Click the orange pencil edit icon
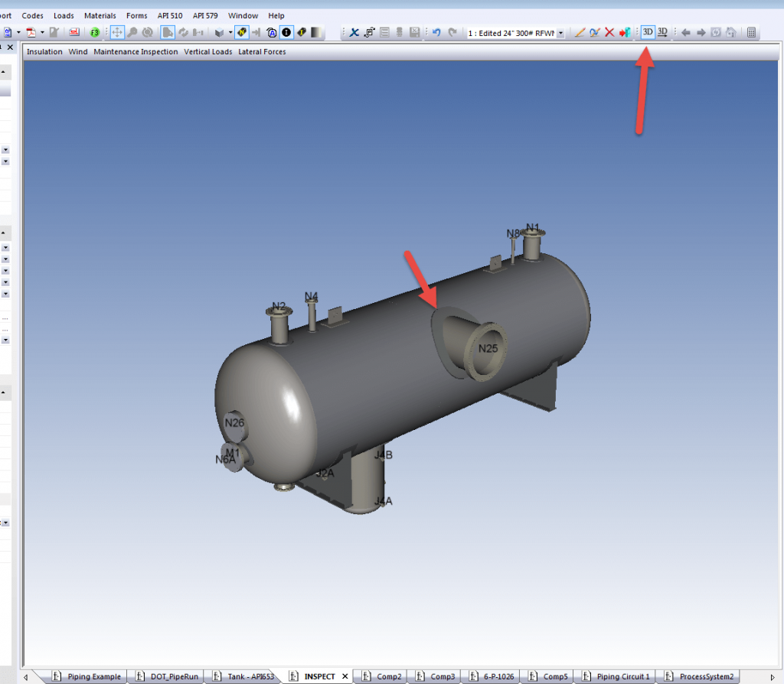 [580, 33]
